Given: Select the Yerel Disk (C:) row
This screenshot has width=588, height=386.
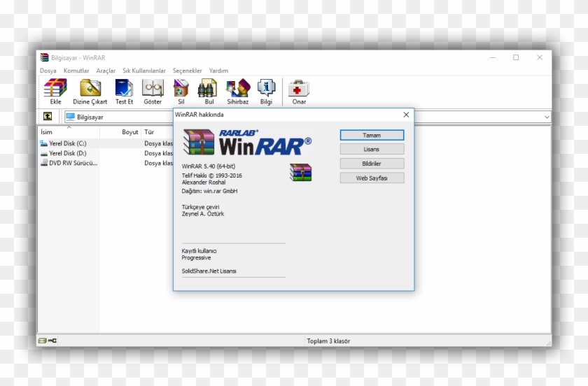Looking at the screenshot, I should point(106,143).
